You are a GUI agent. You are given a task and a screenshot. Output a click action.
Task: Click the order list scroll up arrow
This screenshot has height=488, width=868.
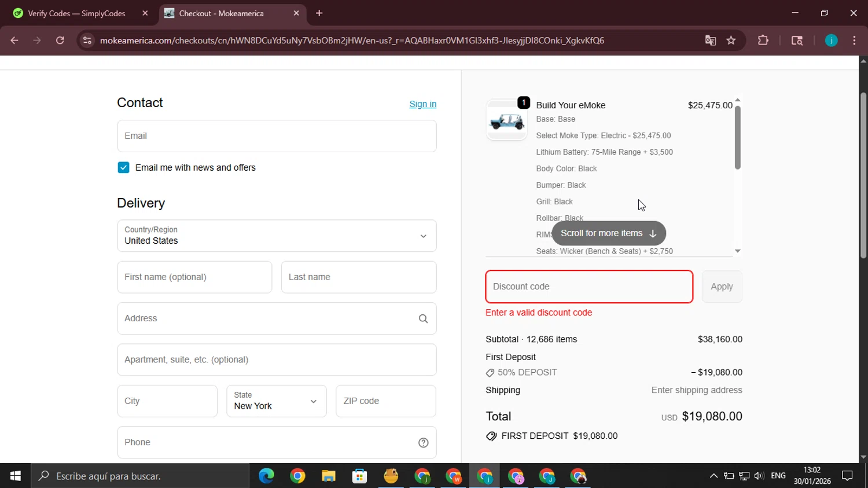click(x=738, y=100)
